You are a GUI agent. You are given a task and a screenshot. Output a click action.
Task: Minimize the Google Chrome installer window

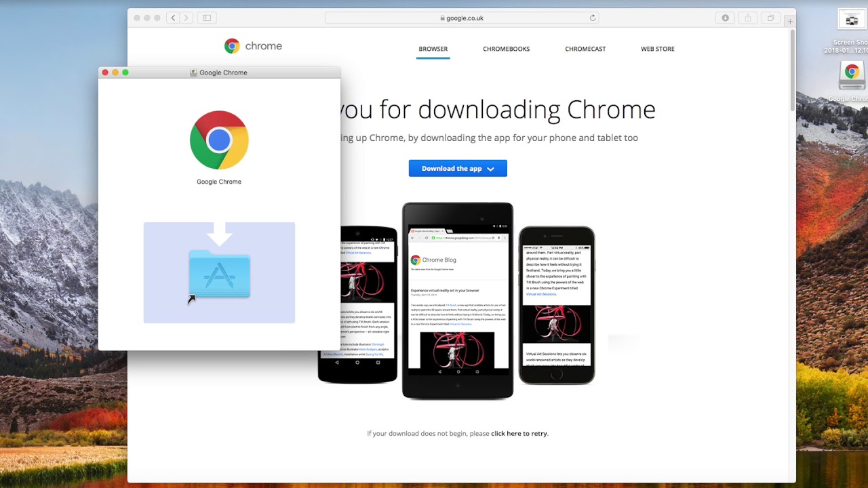(115, 73)
